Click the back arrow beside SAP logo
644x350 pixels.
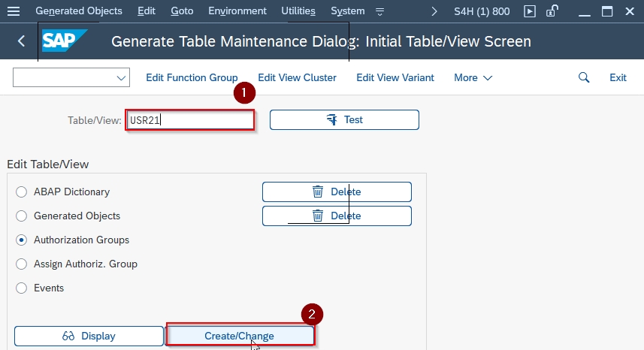coord(21,41)
